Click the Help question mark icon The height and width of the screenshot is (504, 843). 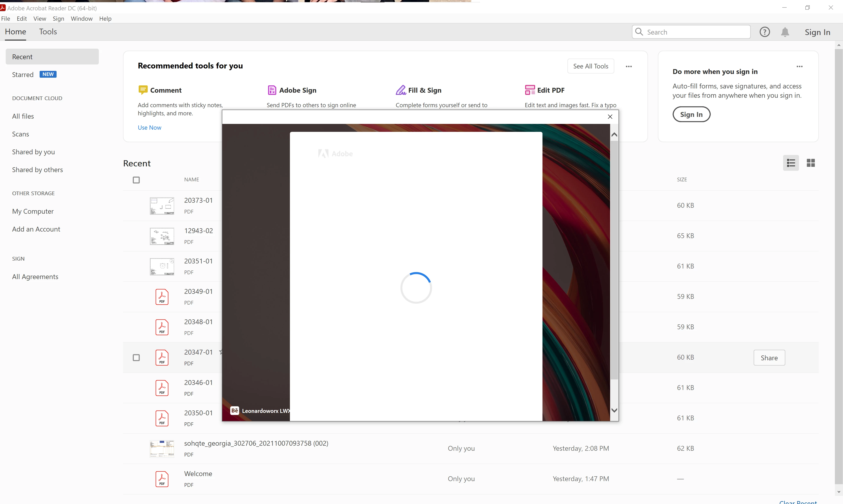click(x=765, y=32)
